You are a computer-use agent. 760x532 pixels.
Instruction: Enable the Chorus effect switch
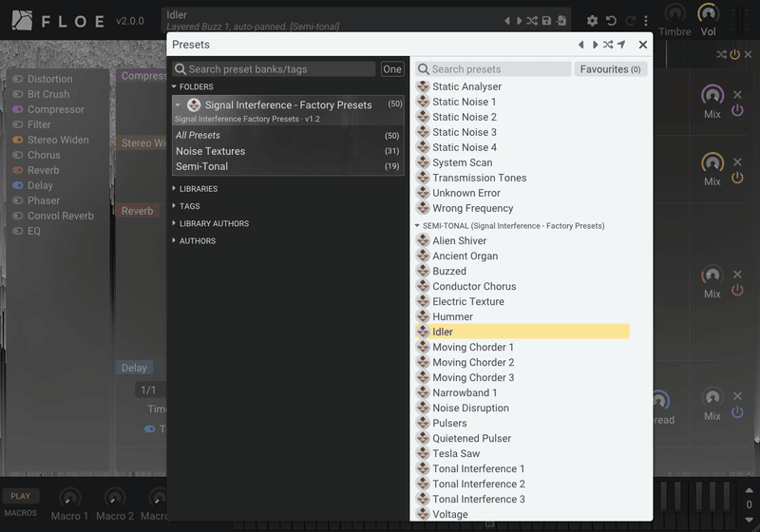pyautogui.click(x=18, y=155)
